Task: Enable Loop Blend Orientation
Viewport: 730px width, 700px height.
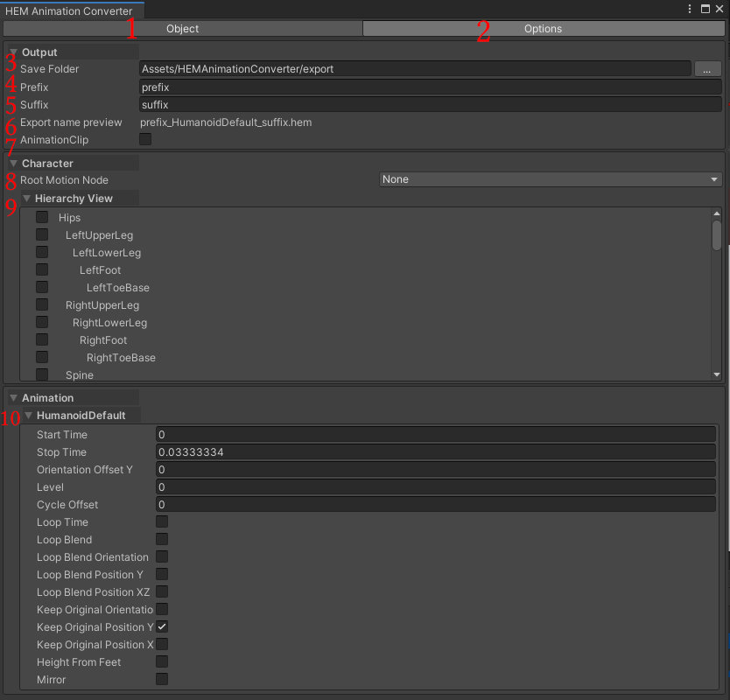Action: click(161, 556)
